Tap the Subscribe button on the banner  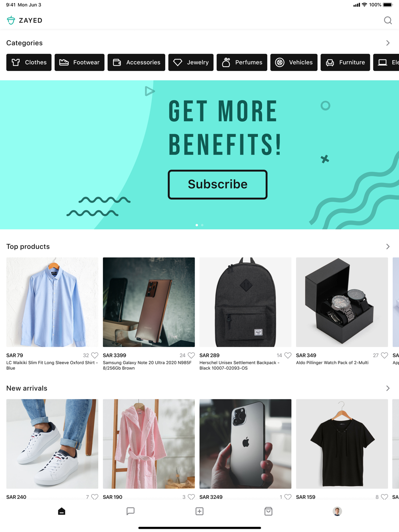[x=217, y=184]
